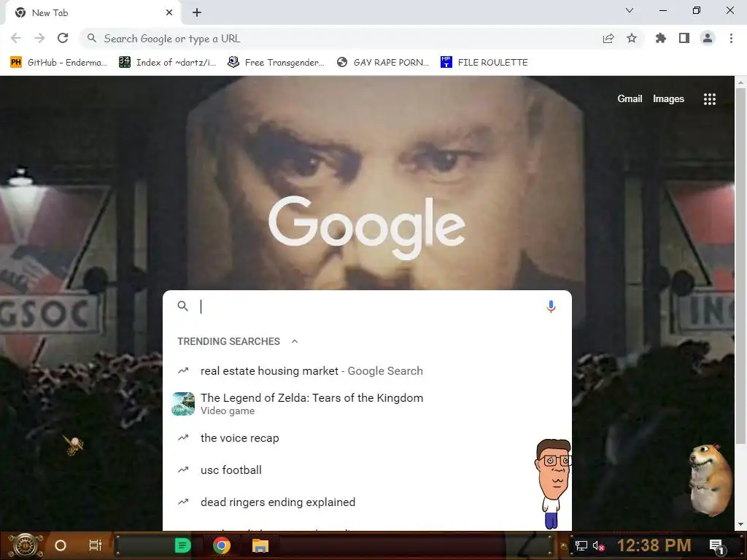The width and height of the screenshot is (747, 560).
Task: Open the steampunk Start button
Action: coord(25,545)
